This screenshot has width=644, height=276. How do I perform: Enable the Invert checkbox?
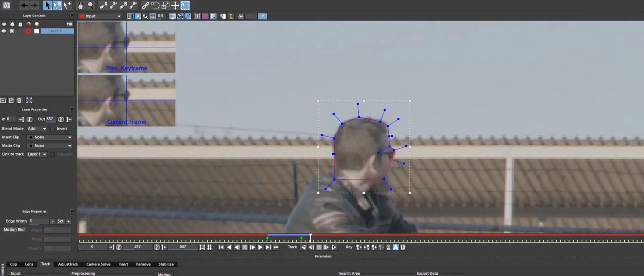pyautogui.click(x=53, y=129)
